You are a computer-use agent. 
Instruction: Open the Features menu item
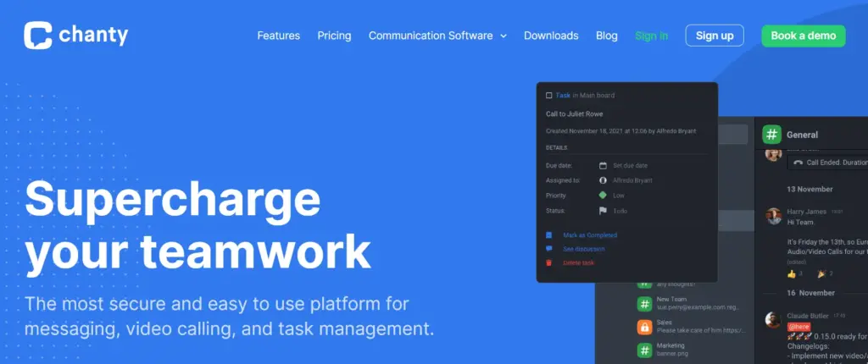point(278,36)
